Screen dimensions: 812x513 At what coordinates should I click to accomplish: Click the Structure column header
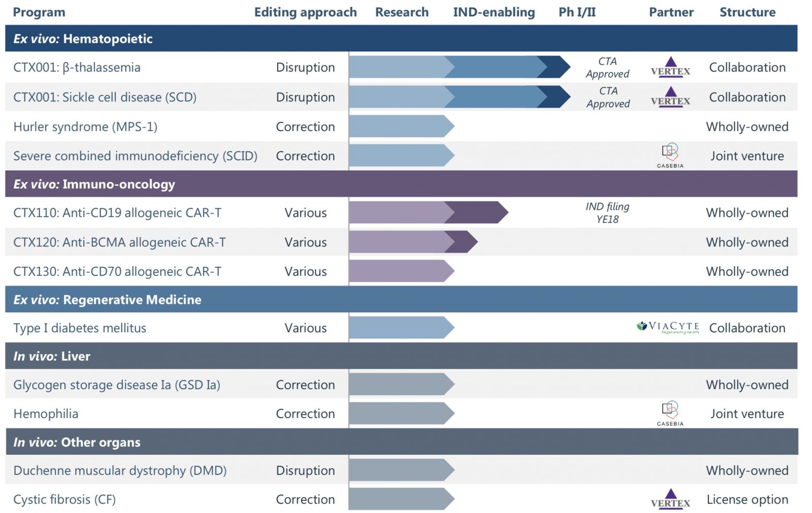(747, 12)
